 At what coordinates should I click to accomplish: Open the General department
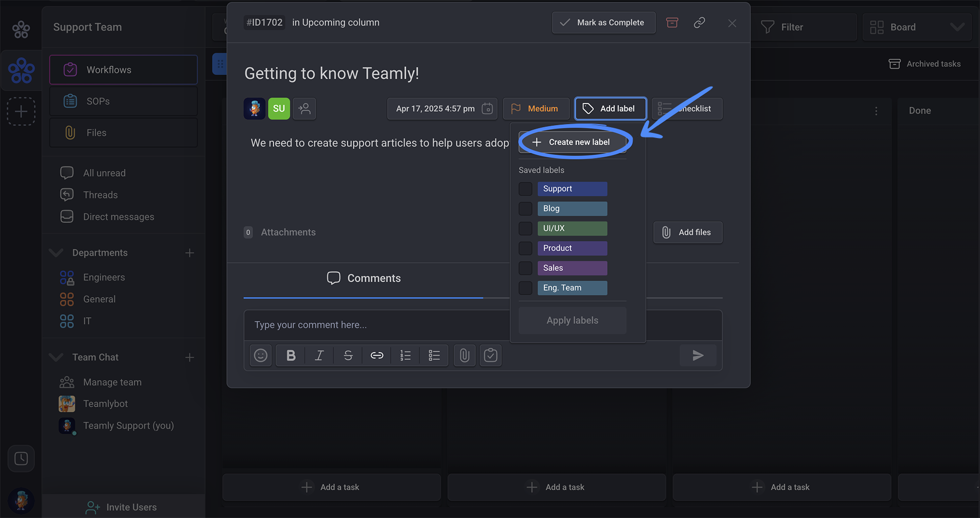click(x=99, y=299)
